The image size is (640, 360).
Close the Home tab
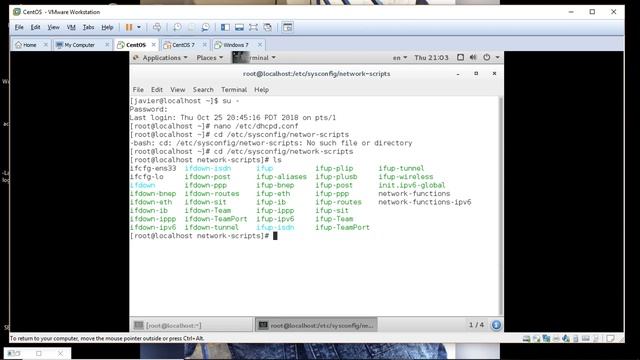coord(45,45)
